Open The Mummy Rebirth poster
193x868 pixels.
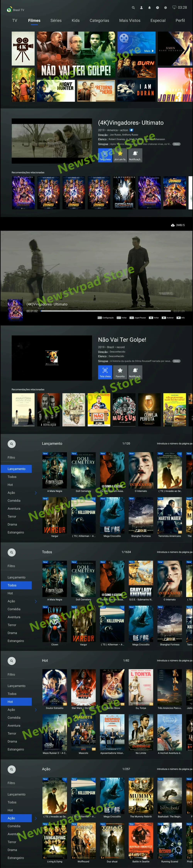[141, 796]
